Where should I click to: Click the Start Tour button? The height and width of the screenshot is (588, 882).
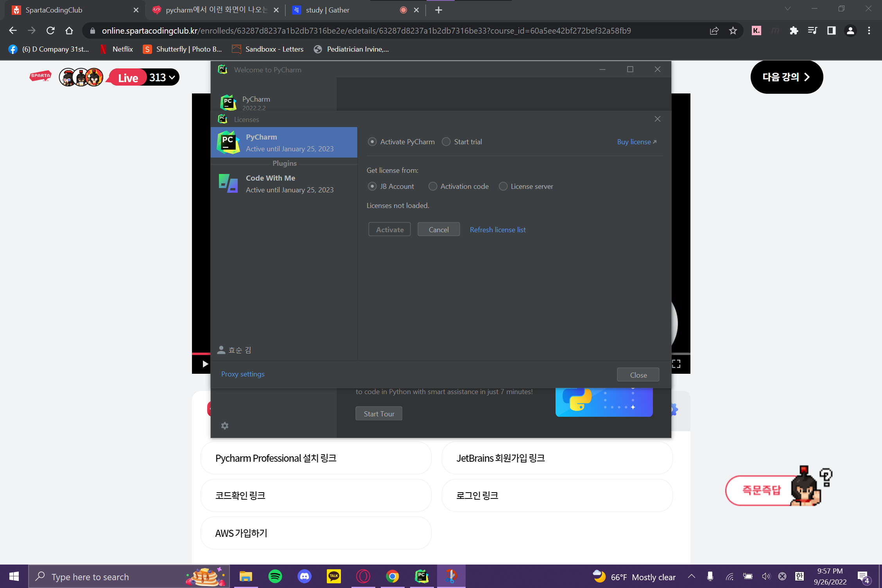pyautogui.click(x=379, y=414)
